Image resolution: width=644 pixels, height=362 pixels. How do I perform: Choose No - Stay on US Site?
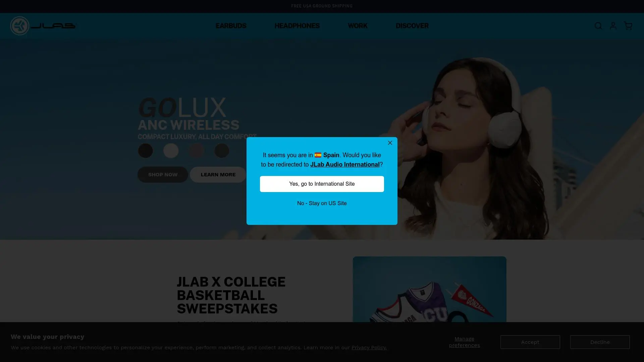(x=322, y=203)
